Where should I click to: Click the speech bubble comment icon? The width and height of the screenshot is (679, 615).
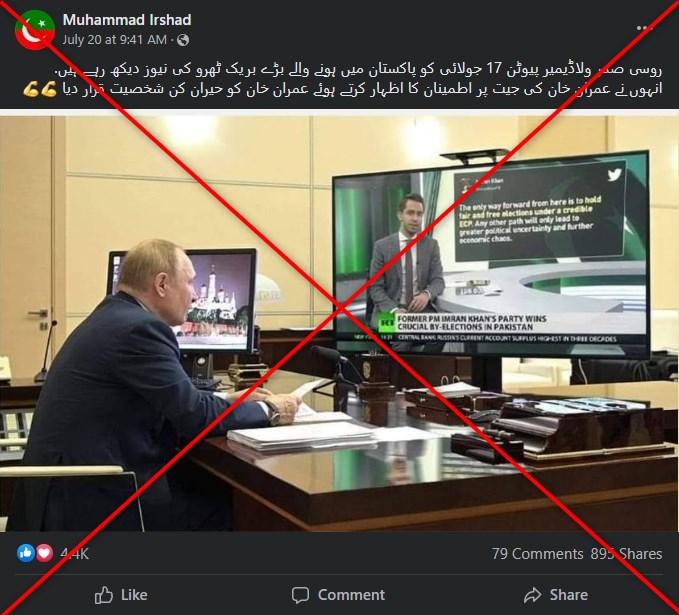pyautogui.click(x=300, y=596)
